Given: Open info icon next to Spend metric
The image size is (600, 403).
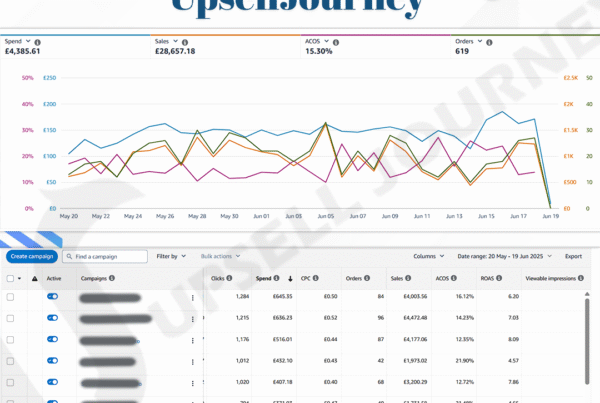Looking at the screenshot, I should point(38,42).
